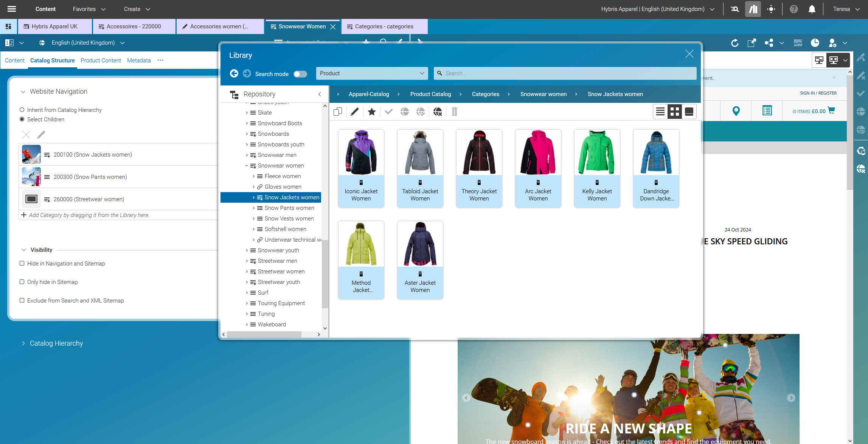Viewport: 868px width, 444px height.
Task: Toggle the Search mode switch
Action: (300, 74)
